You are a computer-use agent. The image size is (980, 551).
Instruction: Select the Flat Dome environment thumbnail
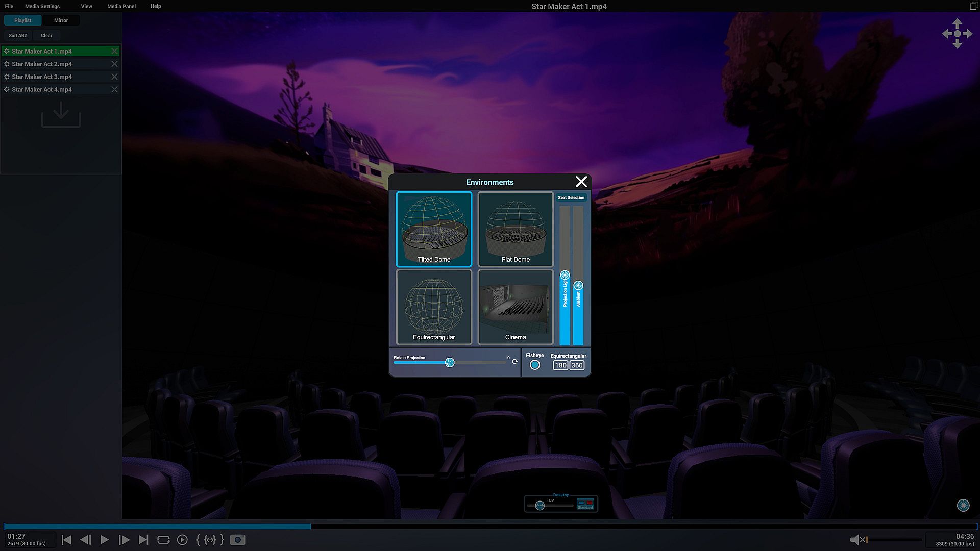click(516, 229)
